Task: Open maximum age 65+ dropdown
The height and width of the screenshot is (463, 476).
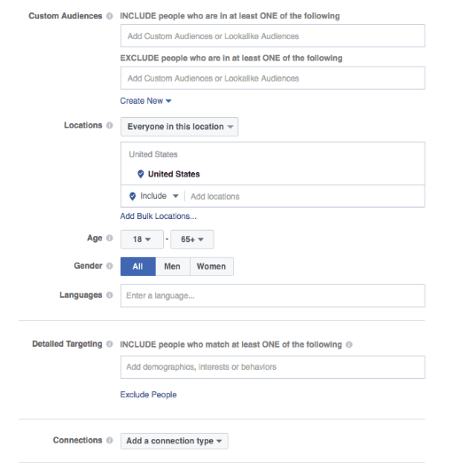Action: pos(192,239)
